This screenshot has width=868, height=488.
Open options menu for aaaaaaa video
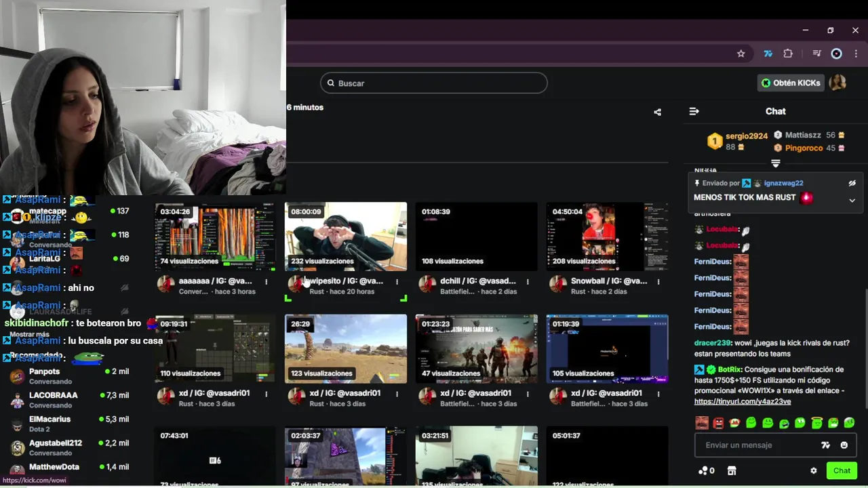coord(266,281)
